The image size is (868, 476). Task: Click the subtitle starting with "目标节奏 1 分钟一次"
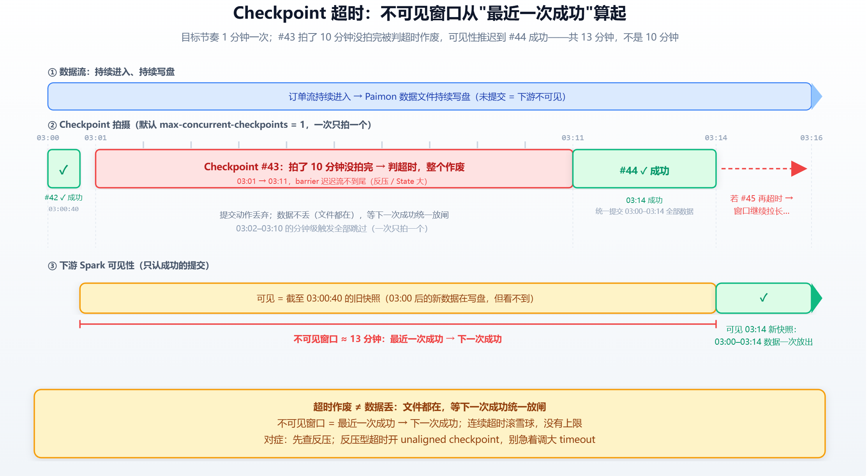point(430,37)
